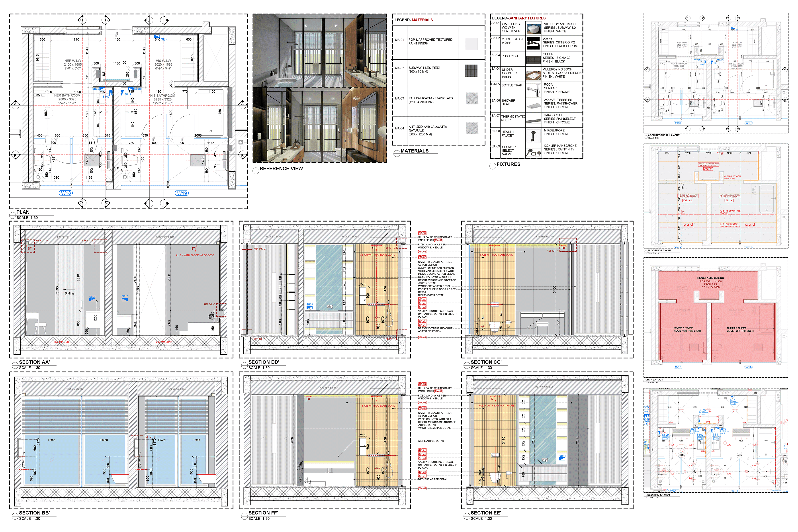The width and height of the screenshot is (798, 532).
Task: Select the health faucet image SA-08
Action: click(534, 136)
